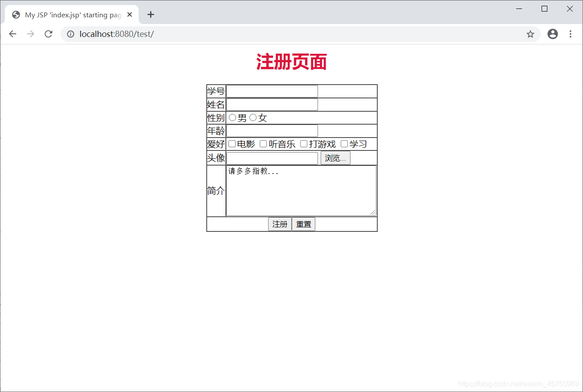Open the browser profile avatar
This screenshot has height=392, width=583.
click(552, 34)
